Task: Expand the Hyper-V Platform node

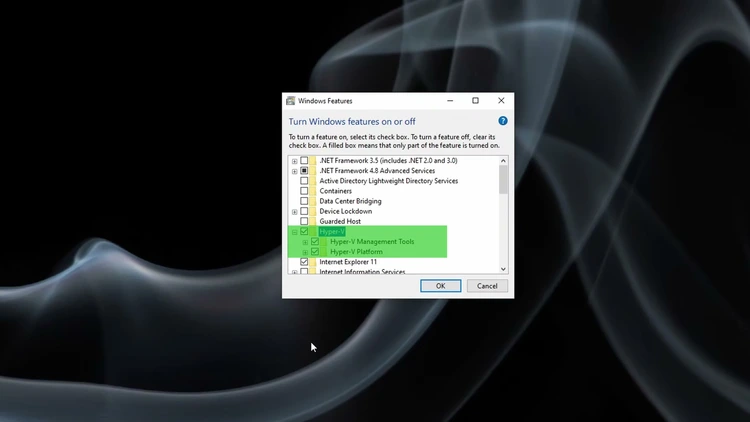Action: point(305,252)
